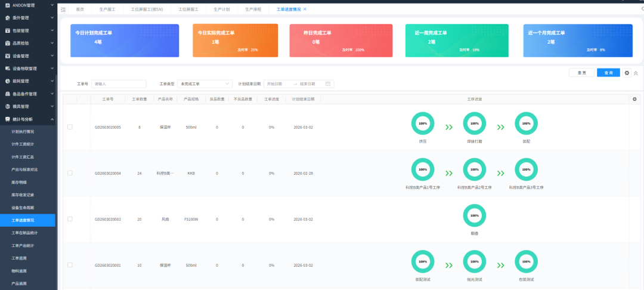This screenshot has height=290, width=644.
Task: Click the 今日实际完成工单 orange card
Action: (x=236, y=40)
